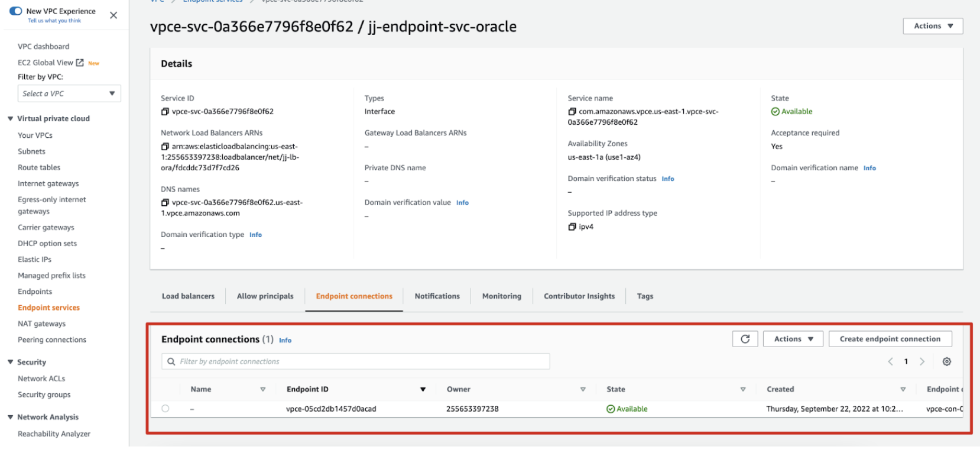
Task: Copy the DNS name vpce-svc...us-east-1
Action: click(x=165, y=203)
